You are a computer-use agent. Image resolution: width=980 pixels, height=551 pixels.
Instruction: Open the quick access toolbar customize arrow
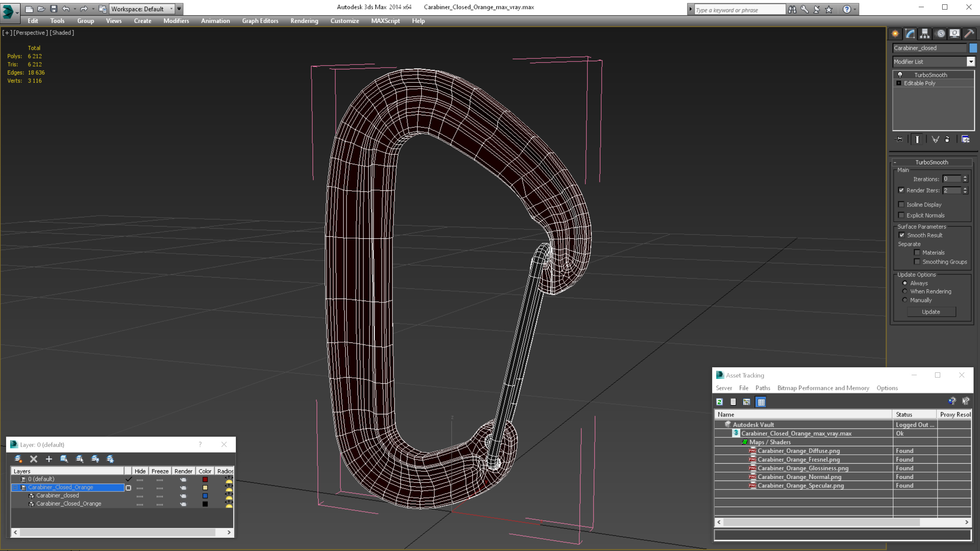coord(179,9)
